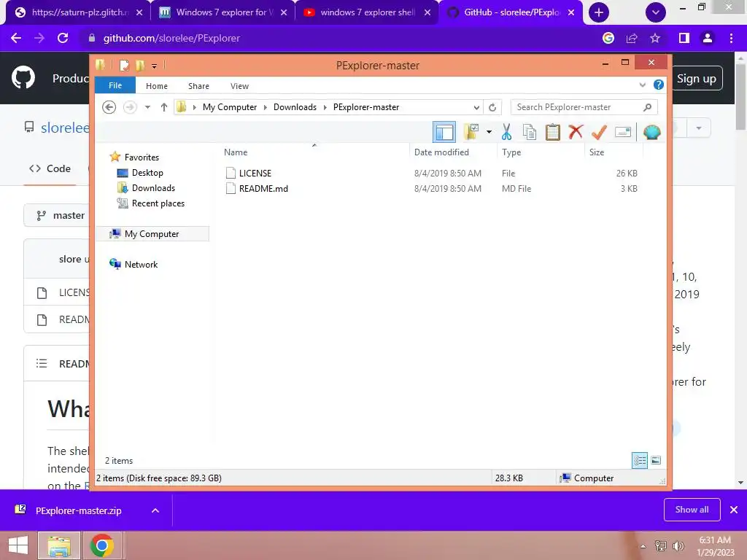The height and width of the screenshot is (560, 747).
Task: Click the new folder icon in toolbar
Action: 471,132
